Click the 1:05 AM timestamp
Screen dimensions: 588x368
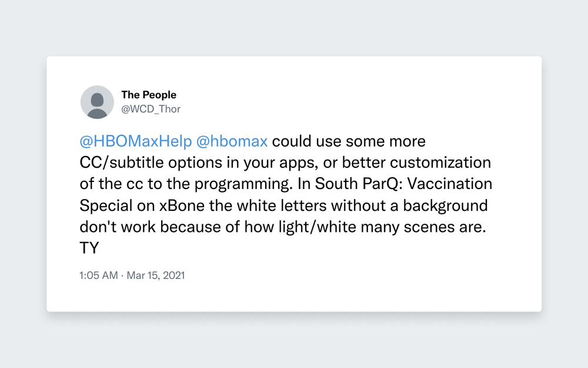pyautogui.click(x=99, y=275)
